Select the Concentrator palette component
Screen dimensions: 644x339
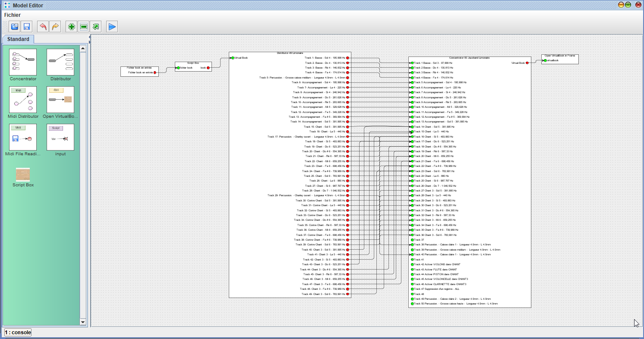coord(23,62)
